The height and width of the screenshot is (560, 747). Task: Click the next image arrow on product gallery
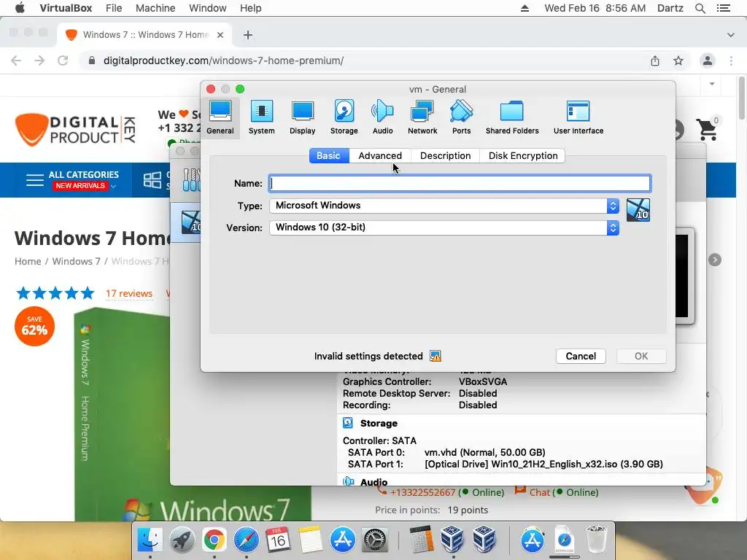coord(715,260)
